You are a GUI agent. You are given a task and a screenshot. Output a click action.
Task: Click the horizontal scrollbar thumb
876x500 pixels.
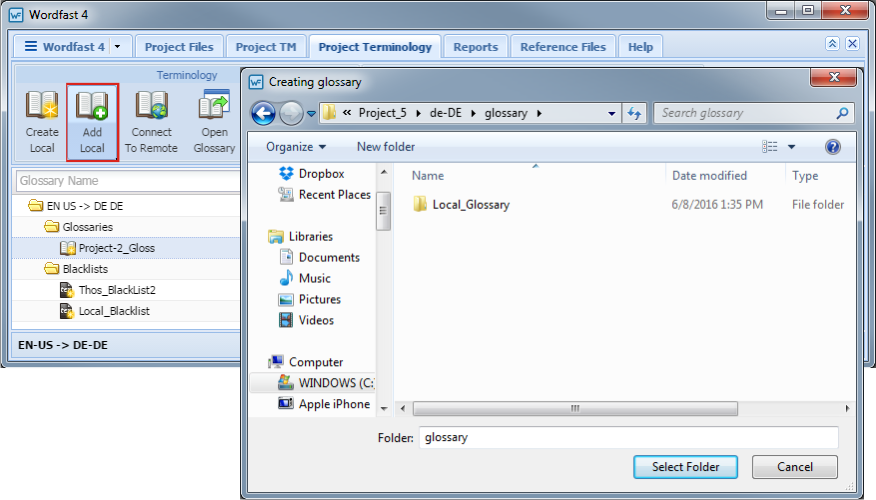click(575, 409)
